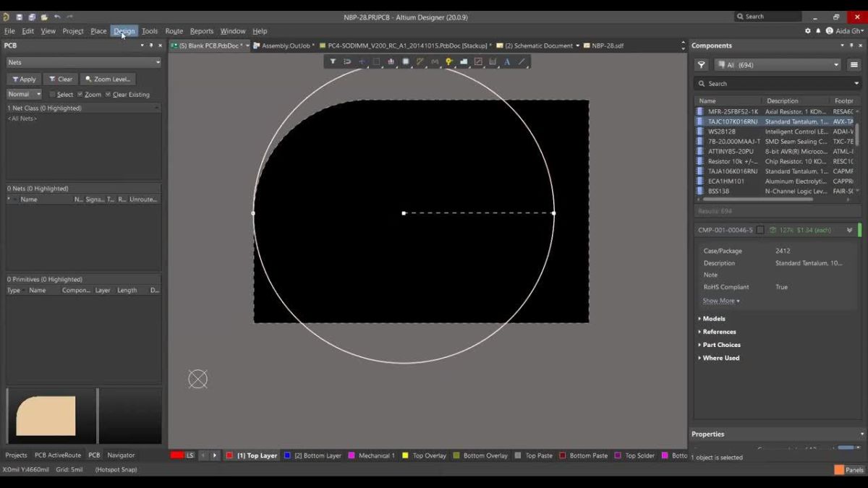Click the place component chip icon in Active Bar
This screenshot has width=868, height=488.
coord(406,61)
